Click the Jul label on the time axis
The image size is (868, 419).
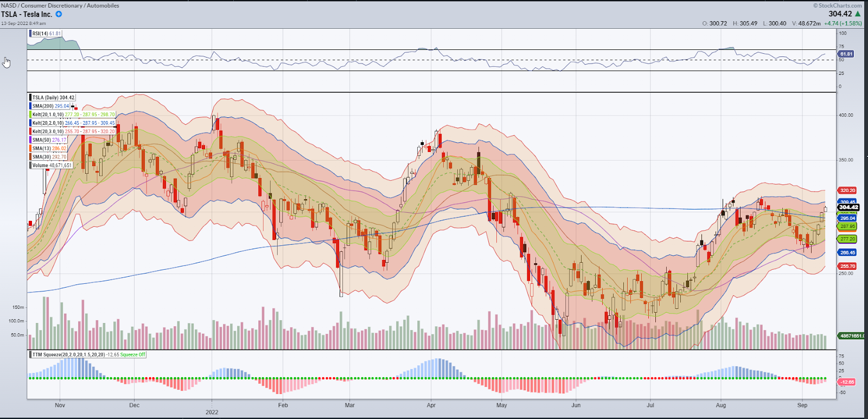click(x=650, y=405)
